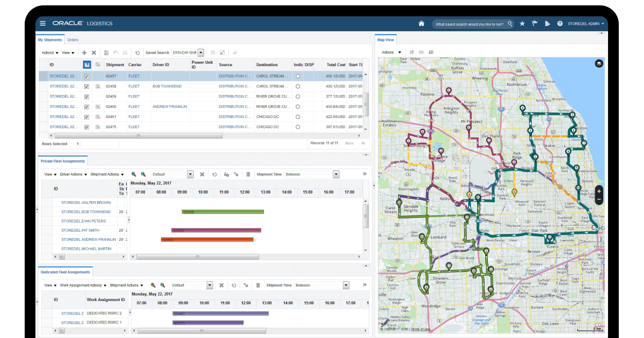
Task: Open the Private Fleet View menu
Action: [50, 174]
